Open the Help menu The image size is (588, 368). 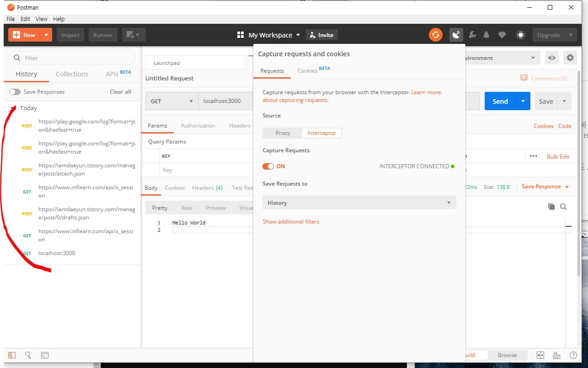click(x=59, y=19)
